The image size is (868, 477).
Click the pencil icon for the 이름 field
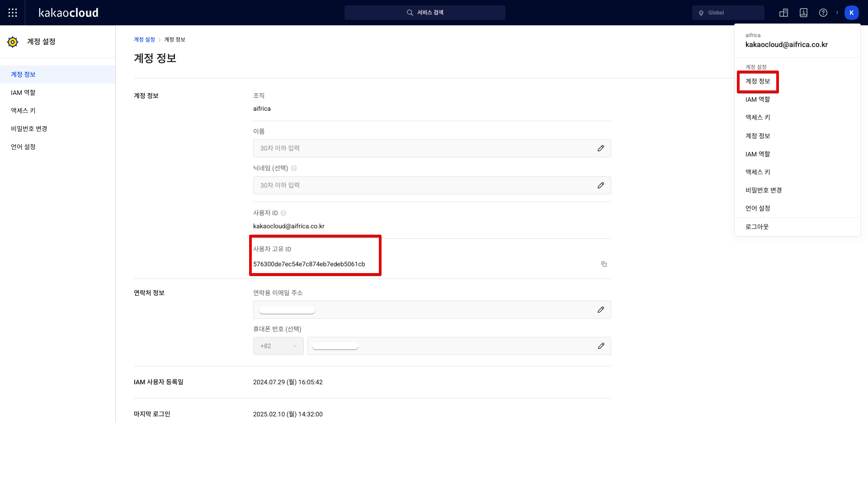(x=601, y=148)
